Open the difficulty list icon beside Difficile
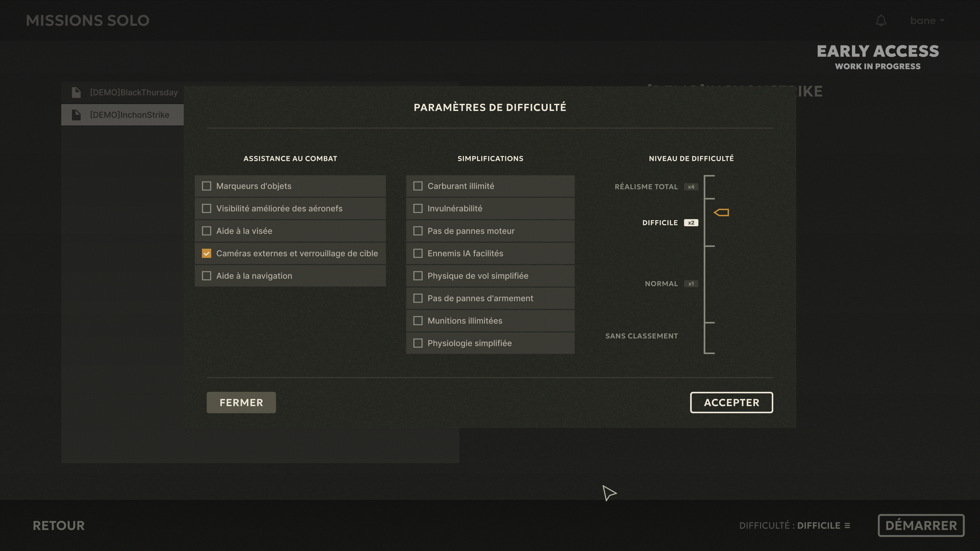Image resolution: width=980 pixels, height=551 pixels. click(847, 525)
